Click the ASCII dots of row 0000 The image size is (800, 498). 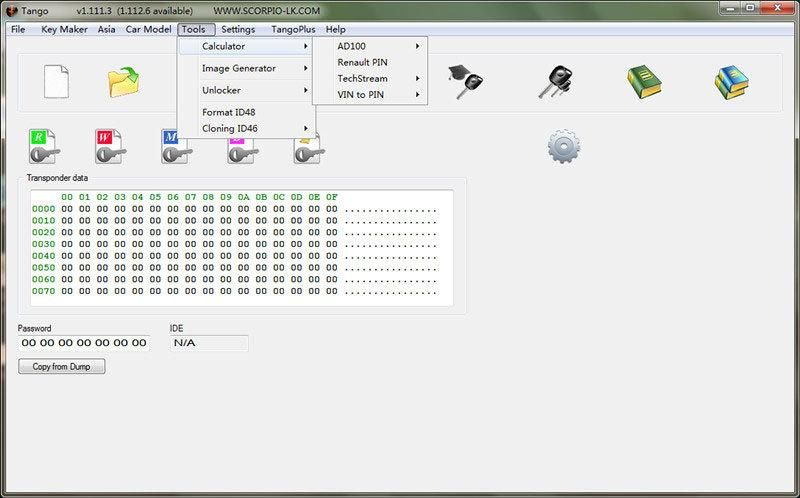(x=391, y=210)
